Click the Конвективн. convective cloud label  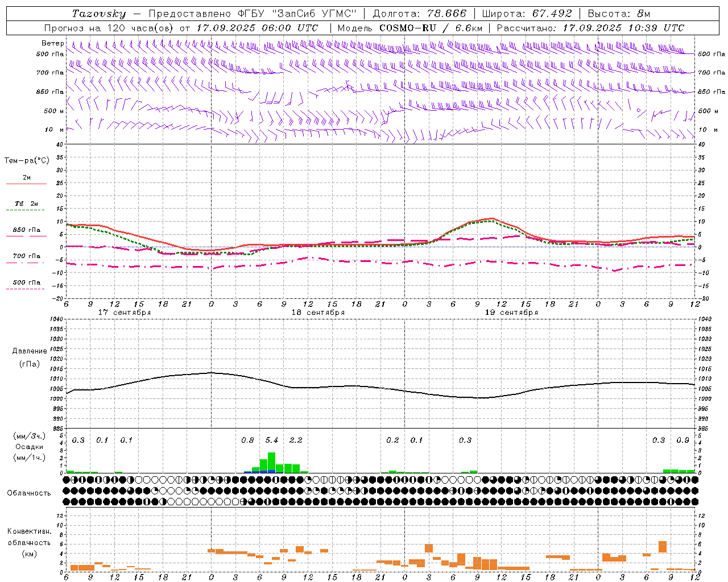29,531
